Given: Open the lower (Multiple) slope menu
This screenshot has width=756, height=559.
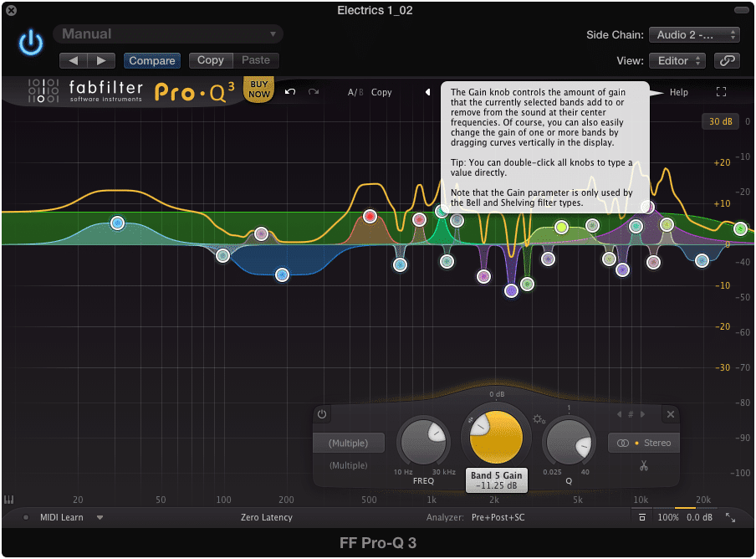Looking at the screenshot, I should pyautogui.click(x=349, y=465).
